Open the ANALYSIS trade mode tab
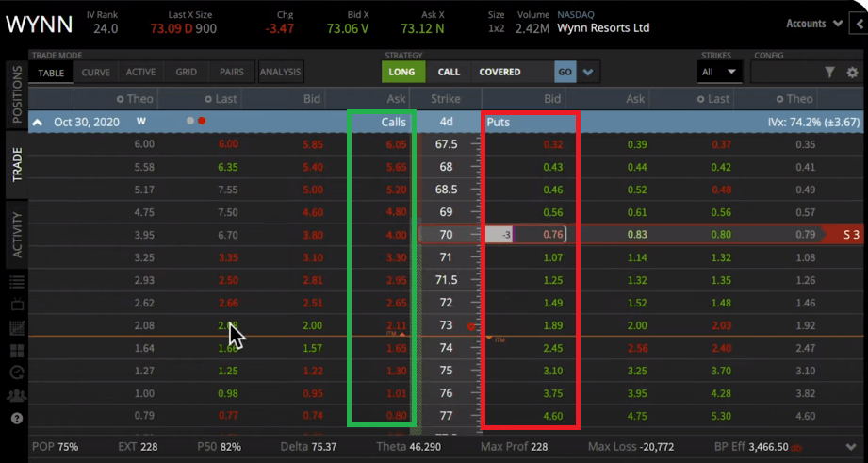 coord(280,72)
